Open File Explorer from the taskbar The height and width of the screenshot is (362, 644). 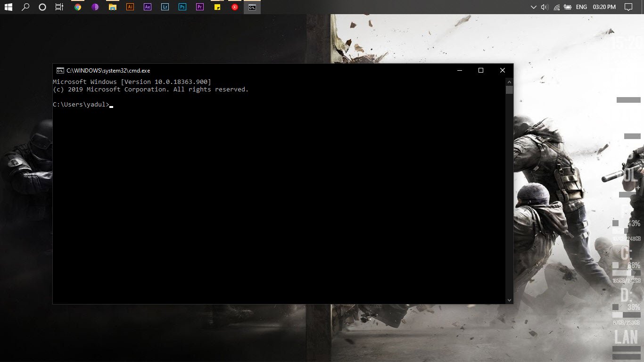pos(113,7)
